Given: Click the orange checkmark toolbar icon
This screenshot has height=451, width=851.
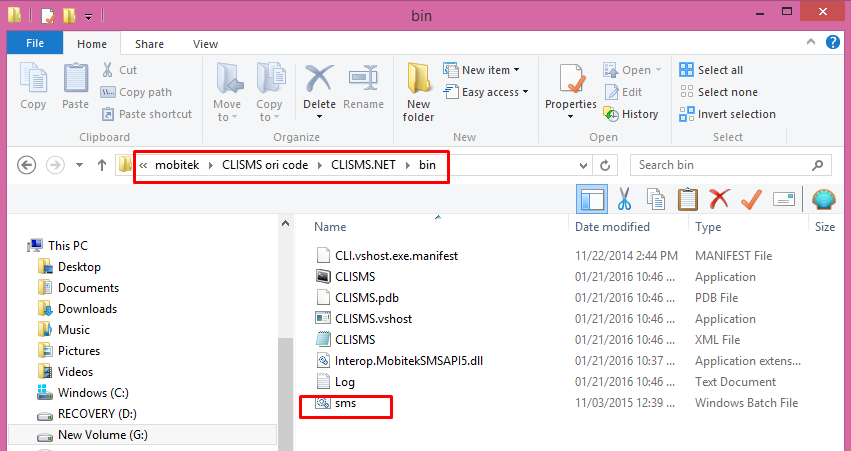Looking at the screenshot, I should click(x=751, y=199).
